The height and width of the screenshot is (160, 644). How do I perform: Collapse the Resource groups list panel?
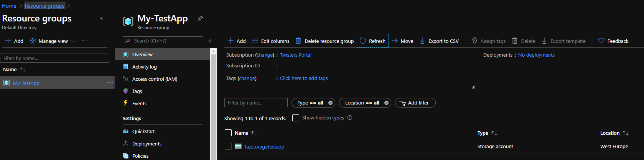101,18
